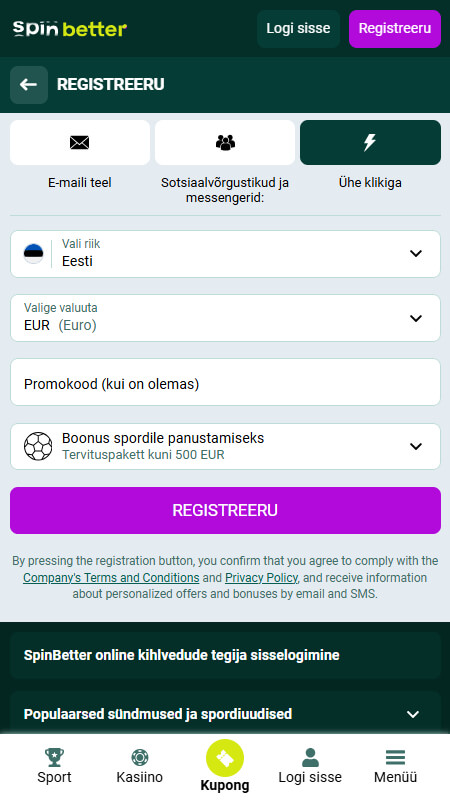
Task: Open the Valige valuuta currency dropdown
Action: click(225, 318)
